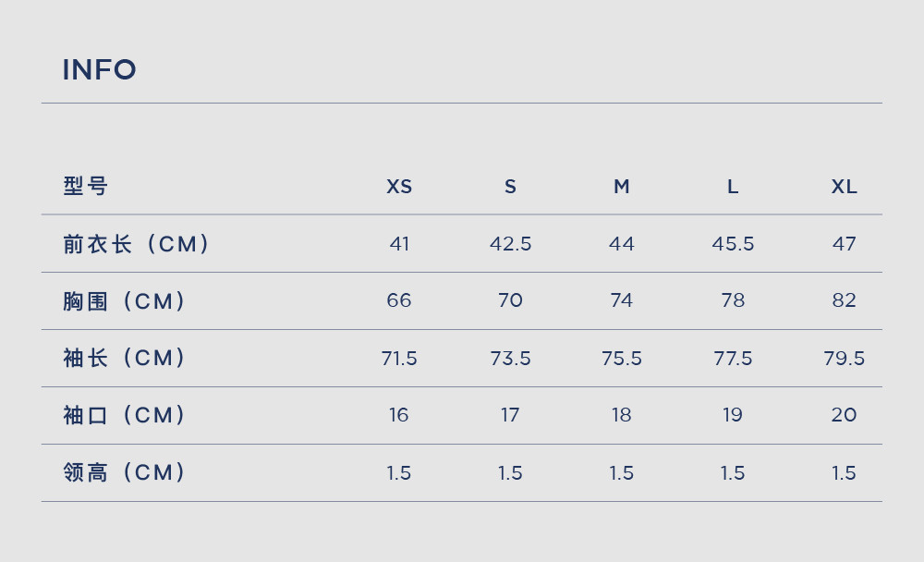Click the 袖长 (CM) row label
924x562 pixels.
tap(125, 358)
